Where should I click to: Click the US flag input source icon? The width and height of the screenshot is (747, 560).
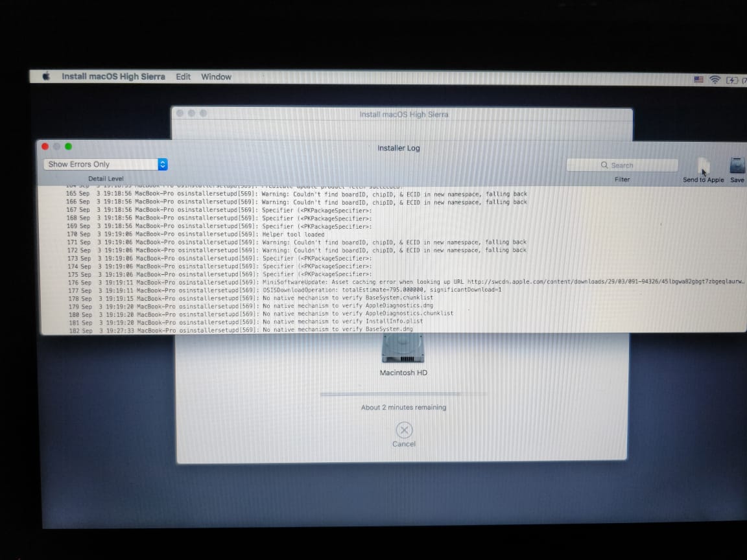coord(698,80)
